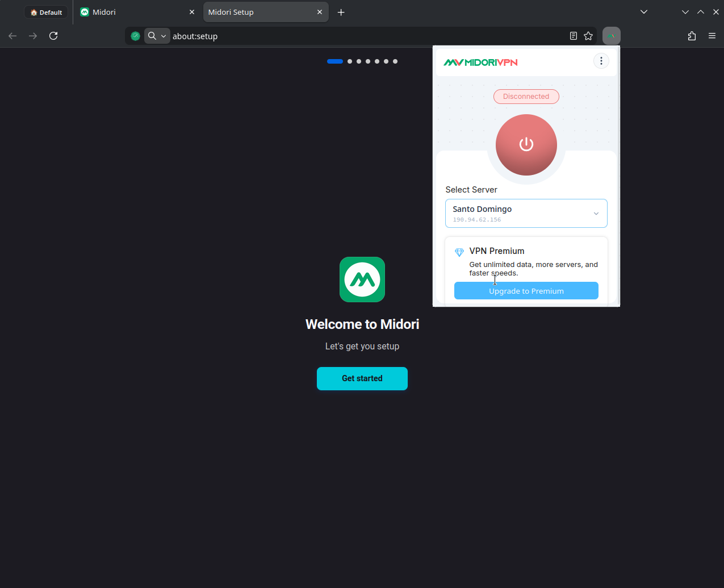Viewport: 724px width, 588px height.
Task: Click the Let's get you setup text
Action: 362,346
